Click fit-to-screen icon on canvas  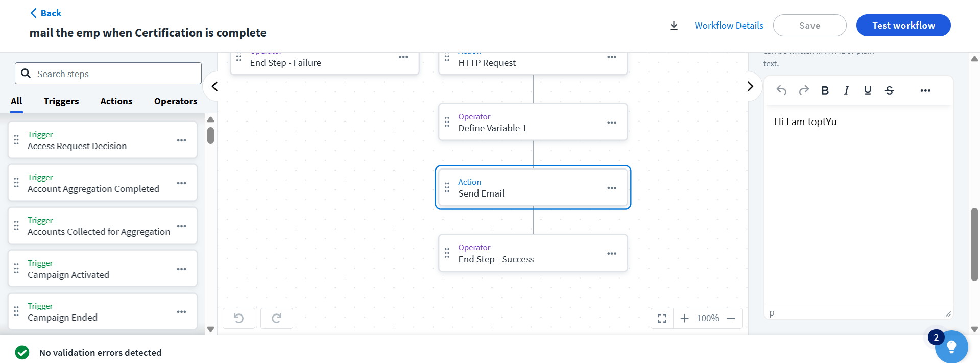662,318
